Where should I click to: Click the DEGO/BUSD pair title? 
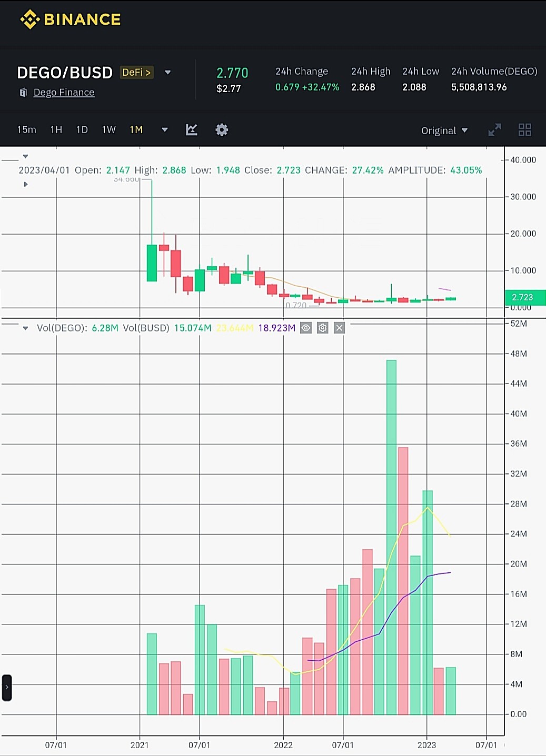pos(65,73)
